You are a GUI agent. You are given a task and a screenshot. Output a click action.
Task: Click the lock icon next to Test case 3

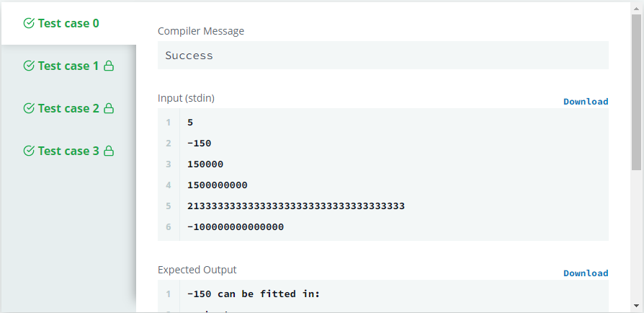tap(109, 151)
